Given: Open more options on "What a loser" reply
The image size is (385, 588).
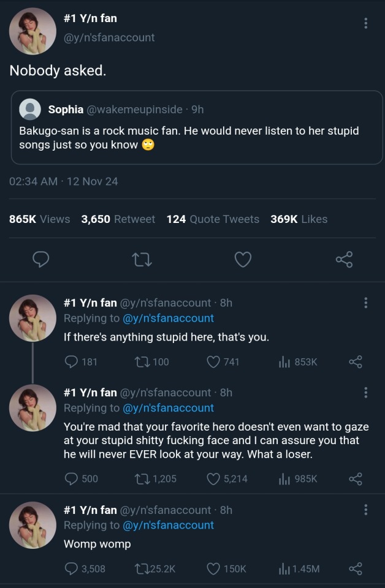Looking at the screenshot, I should point(366,393).
